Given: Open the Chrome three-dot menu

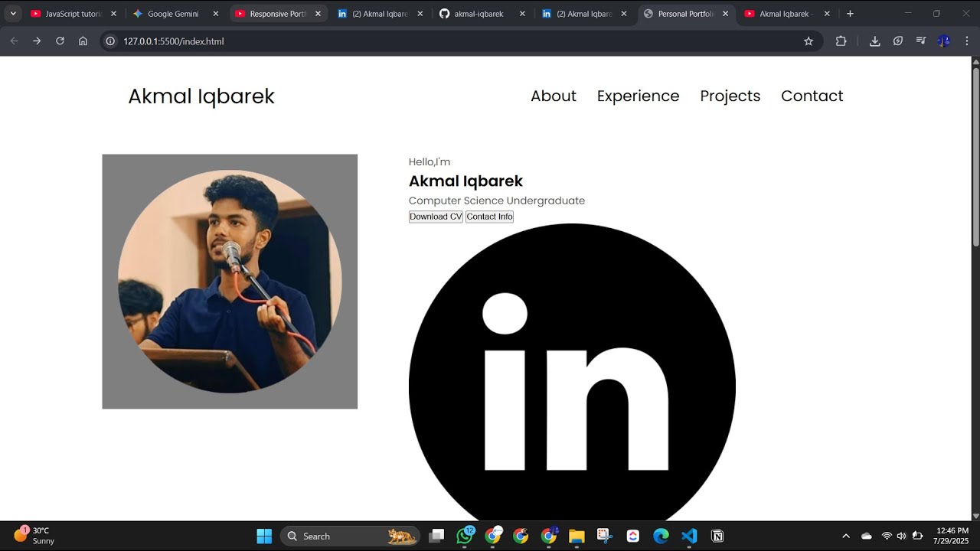Looking at the screenshot, I should tap(966, 41).
